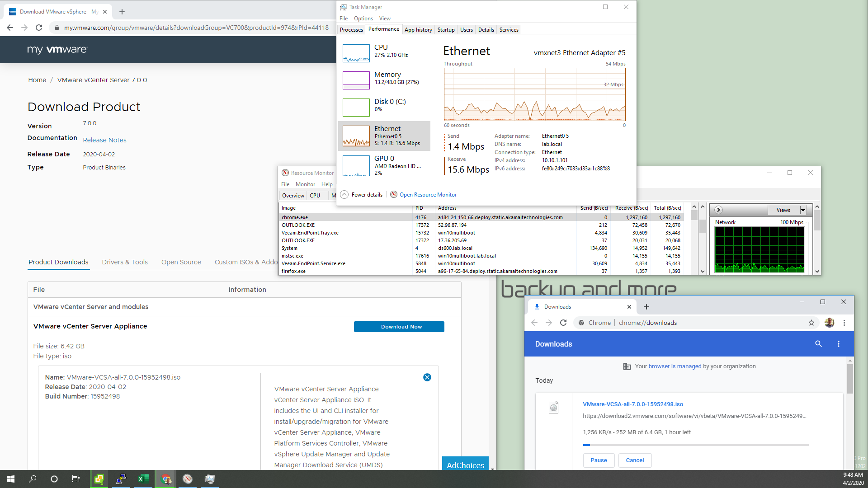
Task: Open the 'browser is managed' link
Action: (675, 366)
